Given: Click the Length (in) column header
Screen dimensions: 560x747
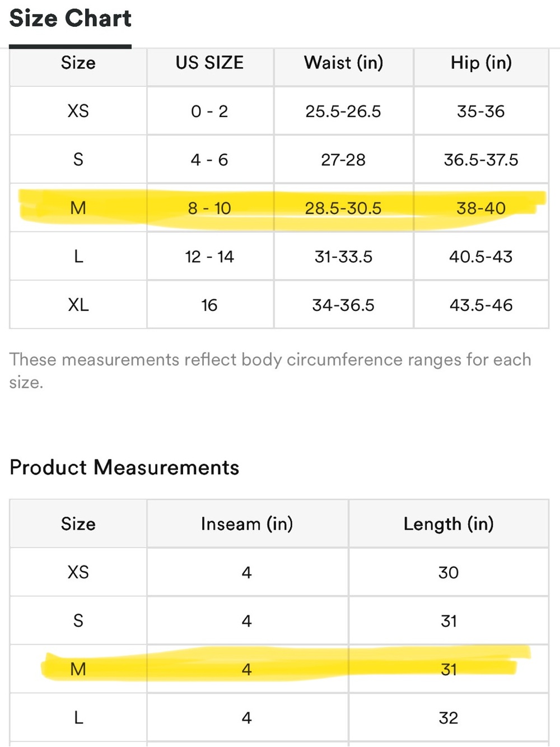Looking at the screenshot, I should point(449,524).
